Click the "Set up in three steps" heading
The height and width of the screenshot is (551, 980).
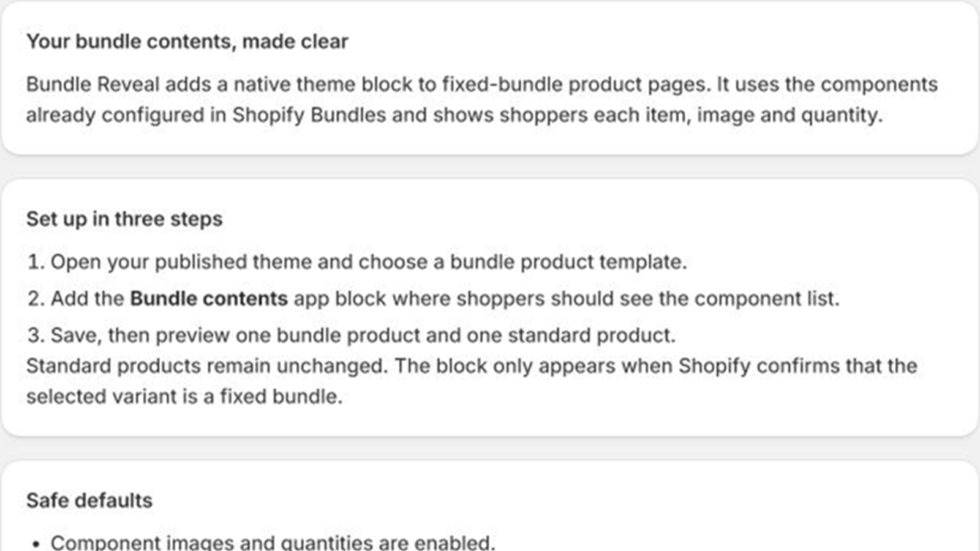click(124, 219)
